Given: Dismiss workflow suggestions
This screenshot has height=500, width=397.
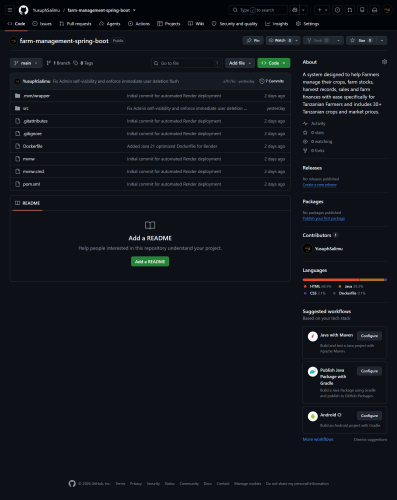Looking at the screenshot, I should (370, 440).
